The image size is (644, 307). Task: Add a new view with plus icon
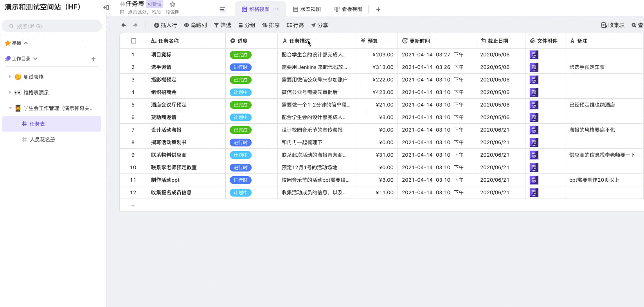(x=378, y=9)
